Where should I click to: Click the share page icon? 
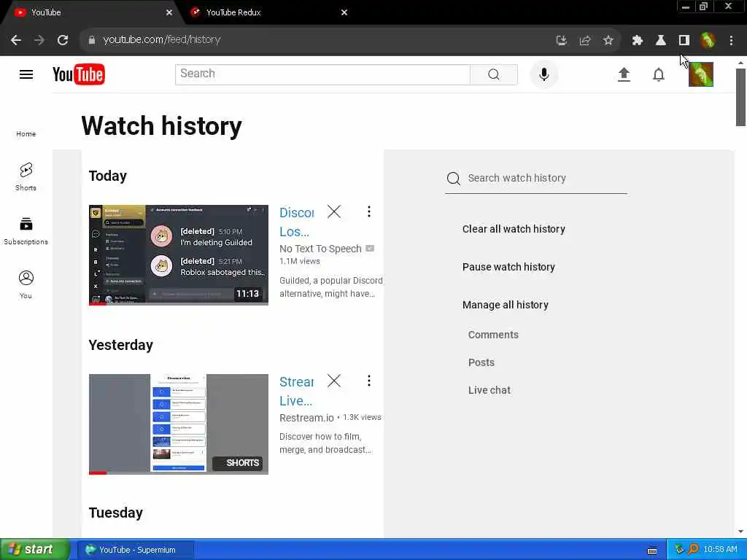tap(585, 41)
